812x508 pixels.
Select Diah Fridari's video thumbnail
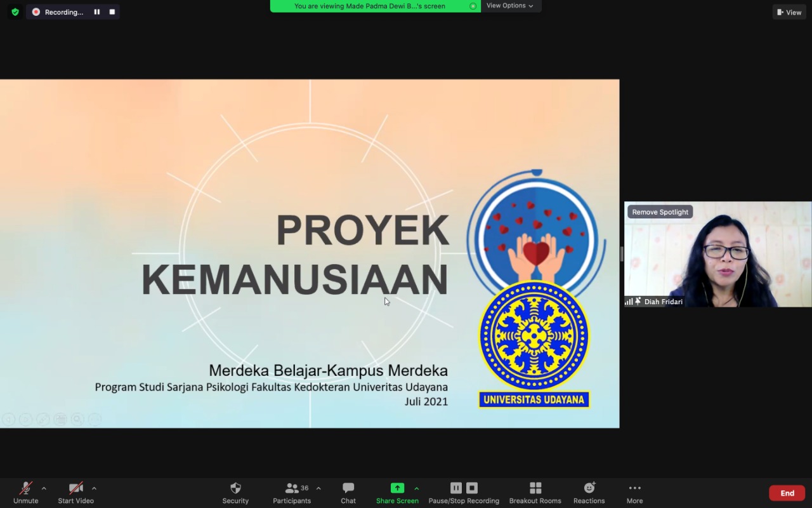(x=717, y=255)
